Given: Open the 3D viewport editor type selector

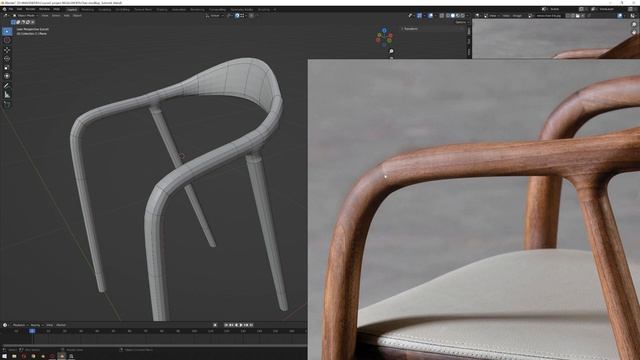Looking at the screenshot, I should click(7, 16).
